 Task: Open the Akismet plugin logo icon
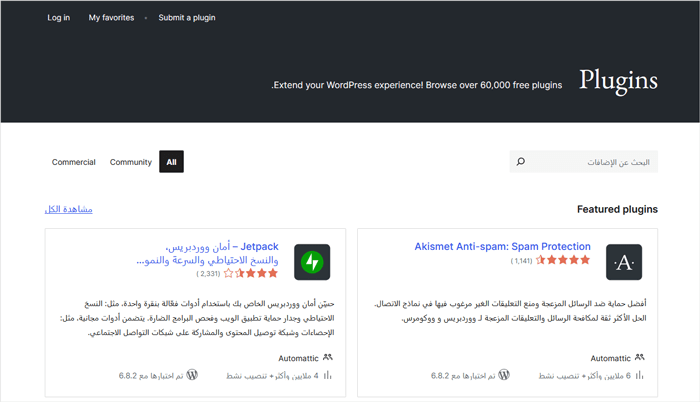(x=624, y=262)
